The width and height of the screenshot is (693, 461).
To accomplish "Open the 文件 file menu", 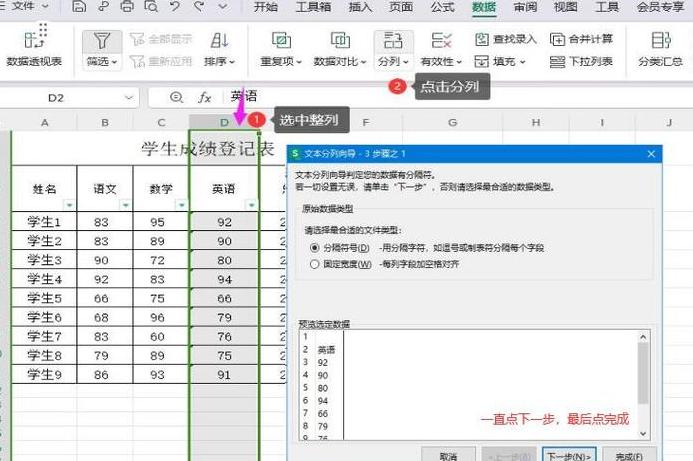I will tap(25, 7).
